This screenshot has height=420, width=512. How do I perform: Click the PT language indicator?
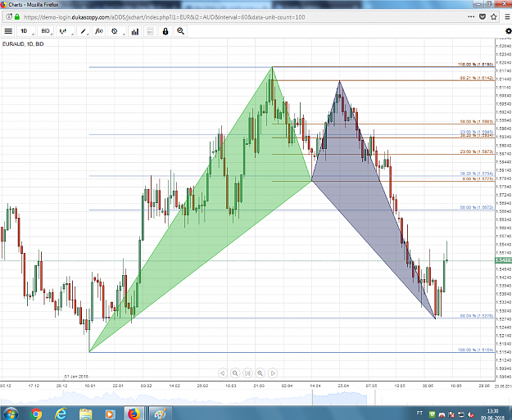419,413
